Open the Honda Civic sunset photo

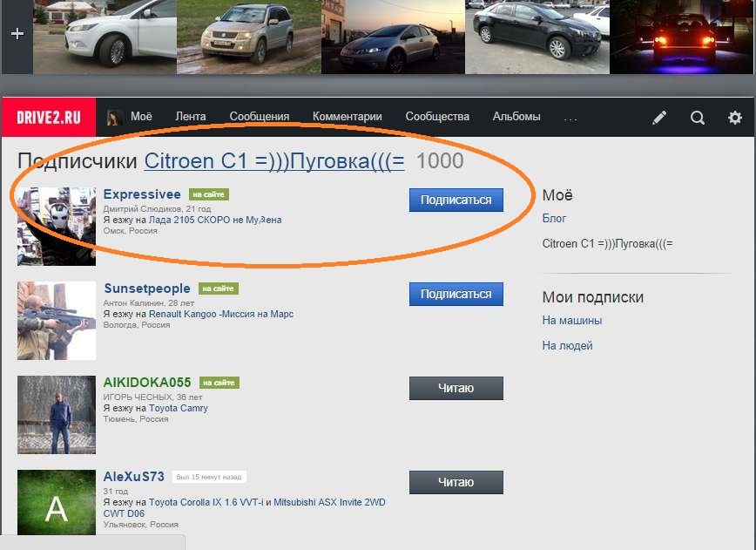click(x=393, y=37)
